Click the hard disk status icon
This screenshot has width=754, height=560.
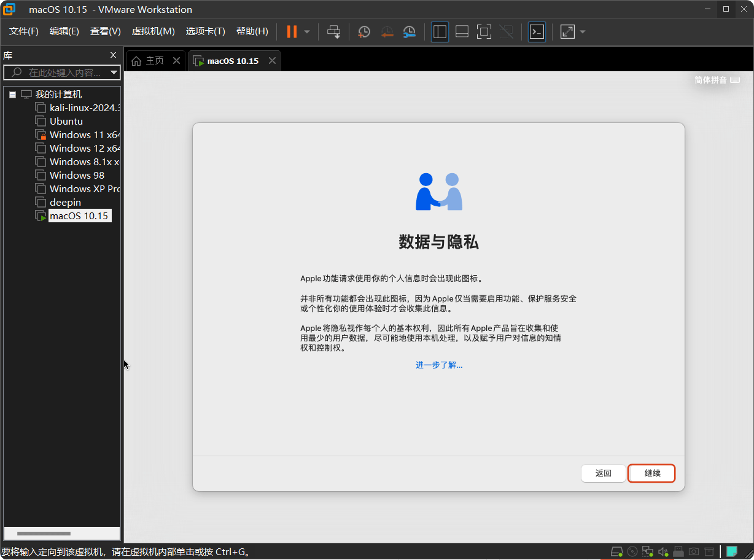point(616,551)
